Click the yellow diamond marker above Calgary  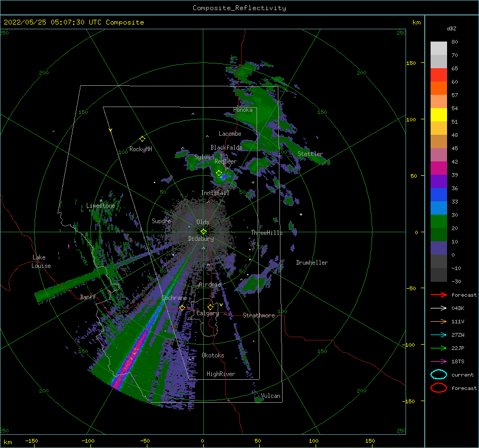pyautogui.click(x=210, y=307)
